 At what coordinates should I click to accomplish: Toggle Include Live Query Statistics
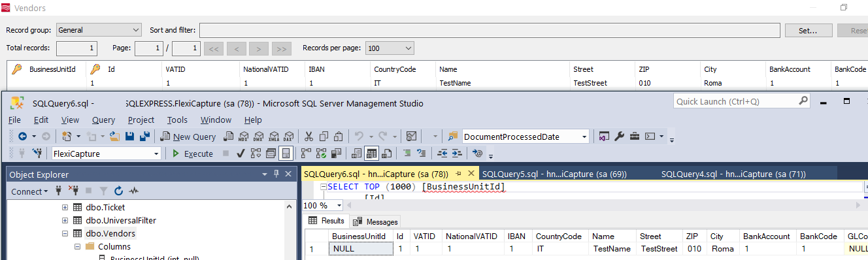pyautogui.click(x=321, y=154)
